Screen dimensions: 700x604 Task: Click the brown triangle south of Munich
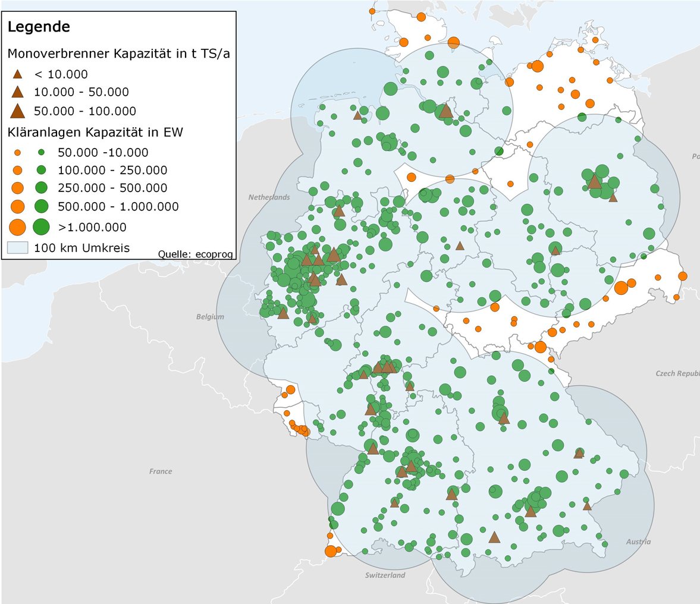coord(494,537)
